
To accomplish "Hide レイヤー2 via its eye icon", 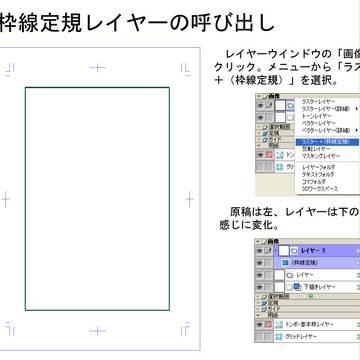I will 260,251.
